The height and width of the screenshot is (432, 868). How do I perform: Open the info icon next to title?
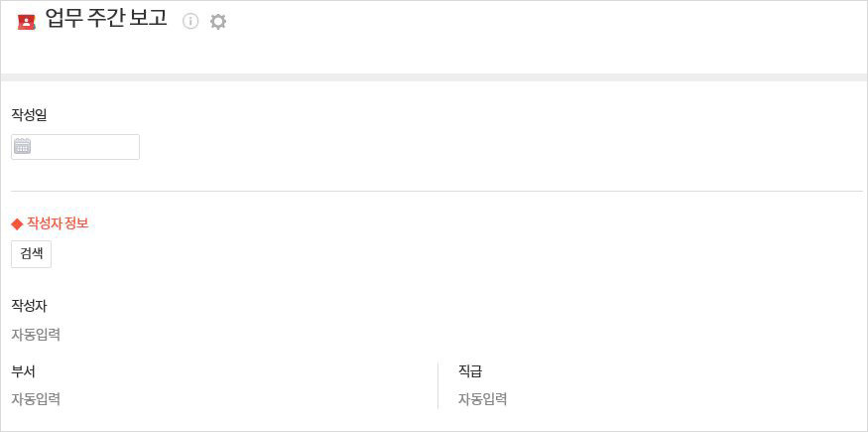[190, 21]
